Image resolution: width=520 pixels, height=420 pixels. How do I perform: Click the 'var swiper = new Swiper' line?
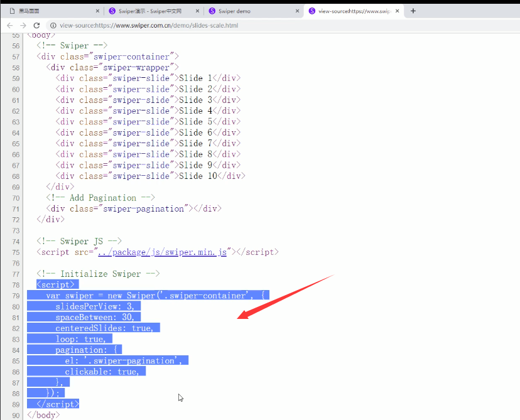click(155, 295)
